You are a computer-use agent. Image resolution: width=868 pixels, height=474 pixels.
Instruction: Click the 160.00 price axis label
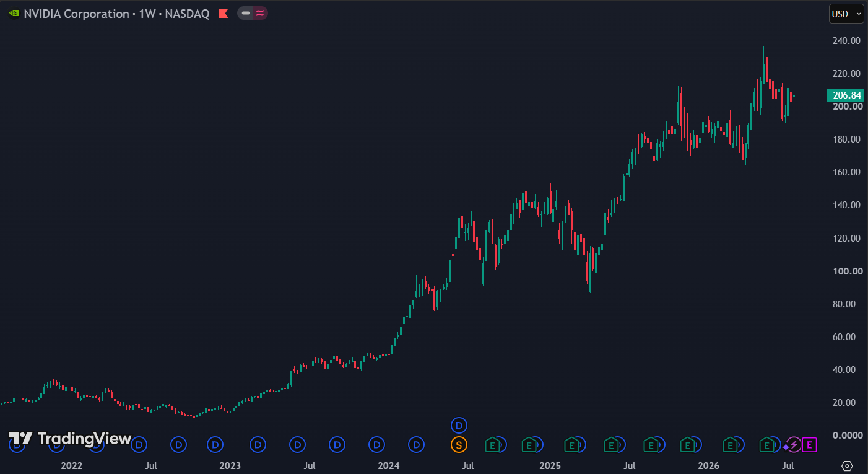coord(846,172)
